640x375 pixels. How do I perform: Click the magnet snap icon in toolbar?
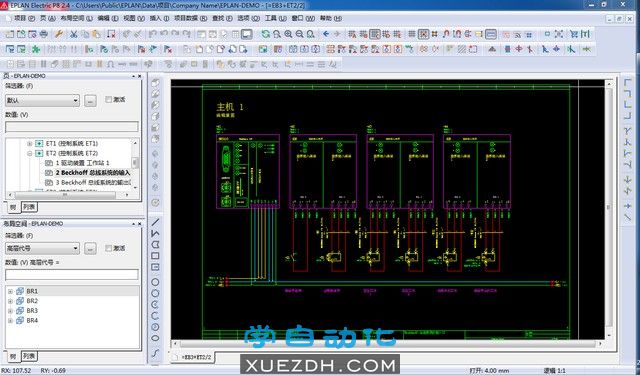pyautogui.click(x=446, y=34)
